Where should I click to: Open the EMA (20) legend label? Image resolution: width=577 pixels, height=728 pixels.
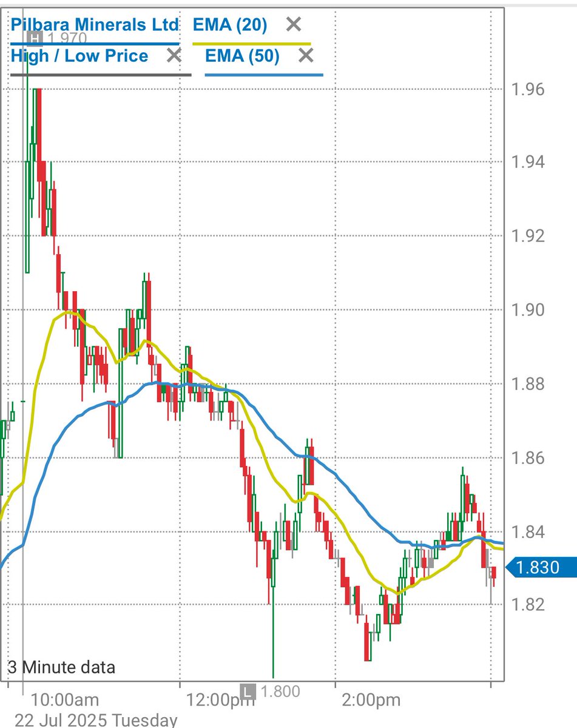[230, 25]
